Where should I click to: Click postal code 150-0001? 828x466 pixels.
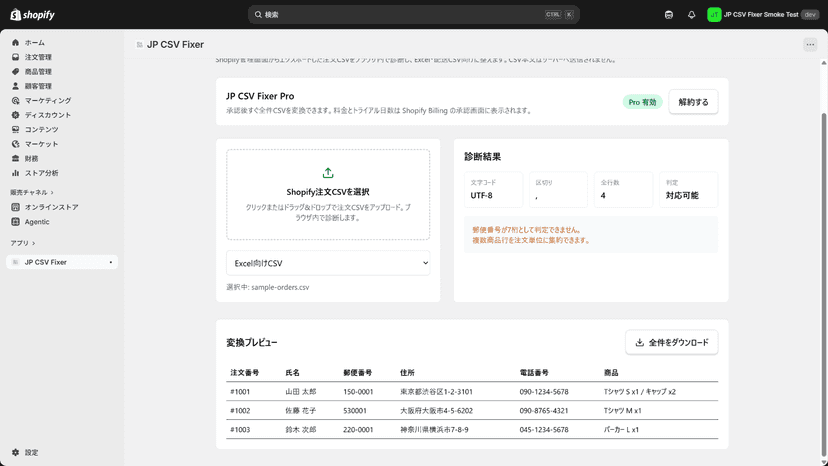[358, 392]
